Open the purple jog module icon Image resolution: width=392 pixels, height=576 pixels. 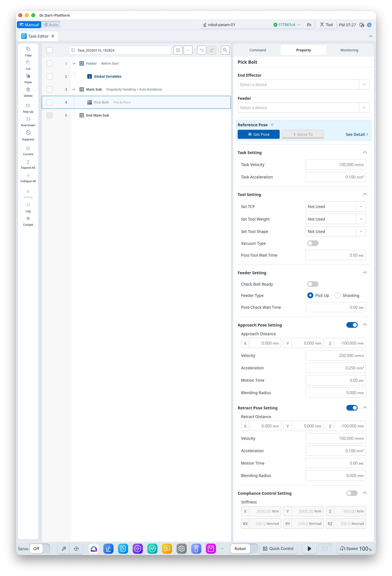click(137, 549)
